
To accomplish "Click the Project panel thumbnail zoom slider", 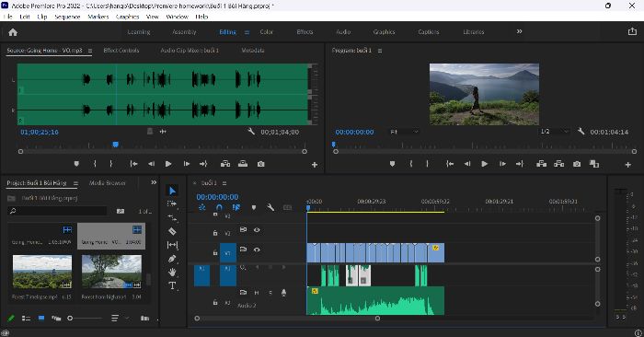I will (x=86, y=318).
